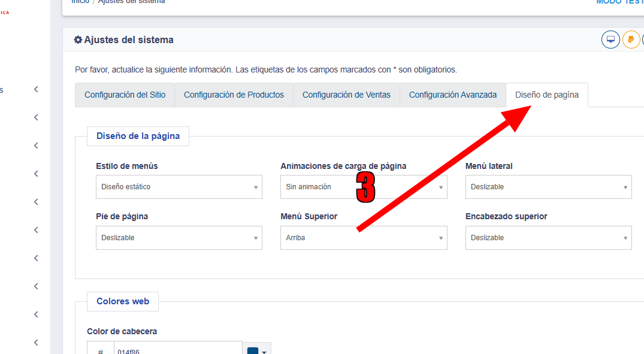Expand the Pie de página dropdown
The image size is (644, 354).
click(179, 238)
